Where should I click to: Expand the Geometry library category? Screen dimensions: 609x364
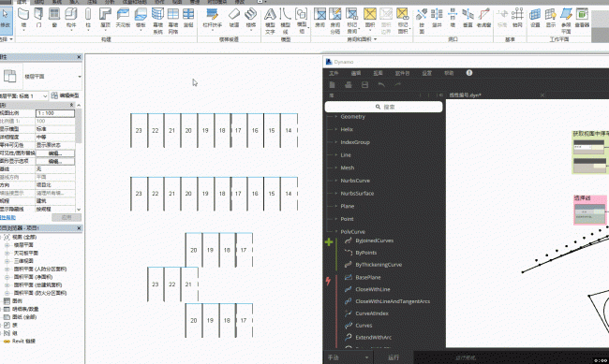click(x=352, y=116)
